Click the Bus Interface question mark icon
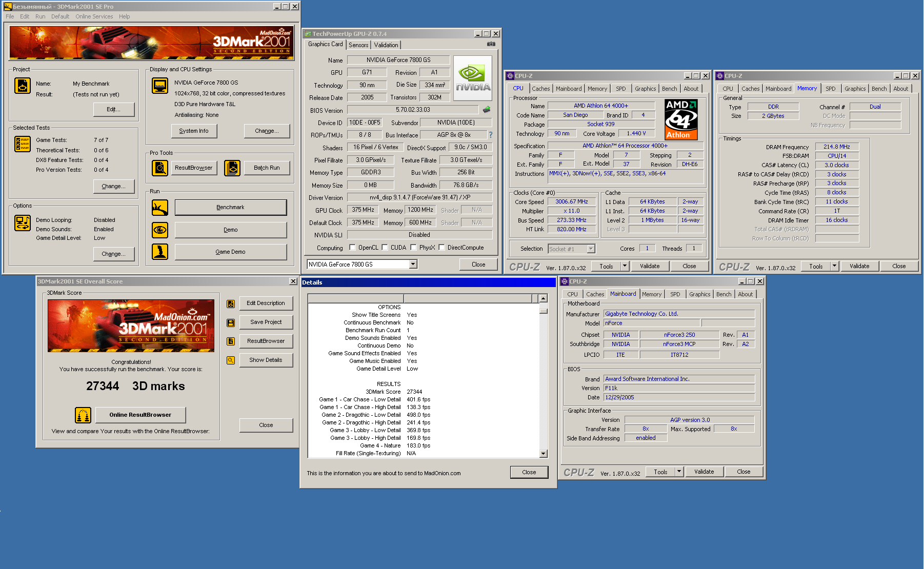 (x=491, y=135)
